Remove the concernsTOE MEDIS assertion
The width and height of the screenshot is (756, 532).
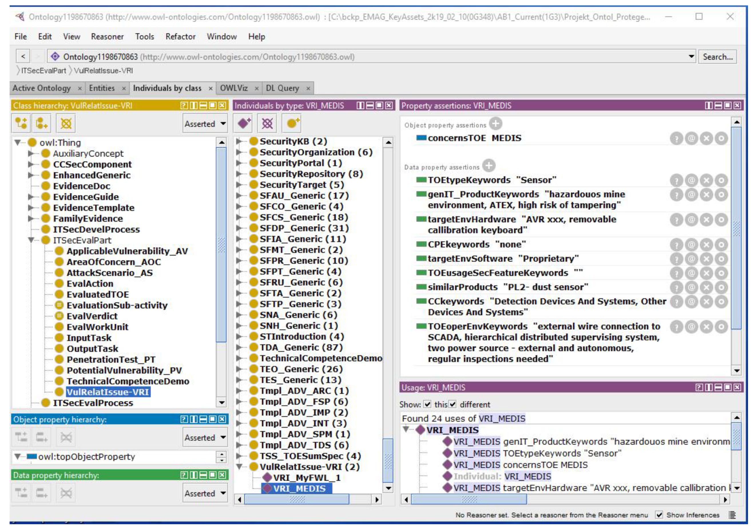[706, 138]
